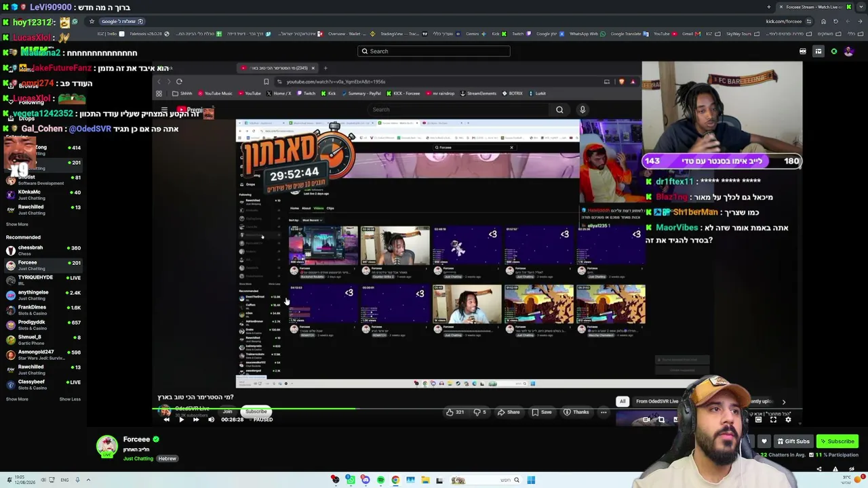Mute the YouTube player volume
The image size is (868, 488).
click(211, 420)
